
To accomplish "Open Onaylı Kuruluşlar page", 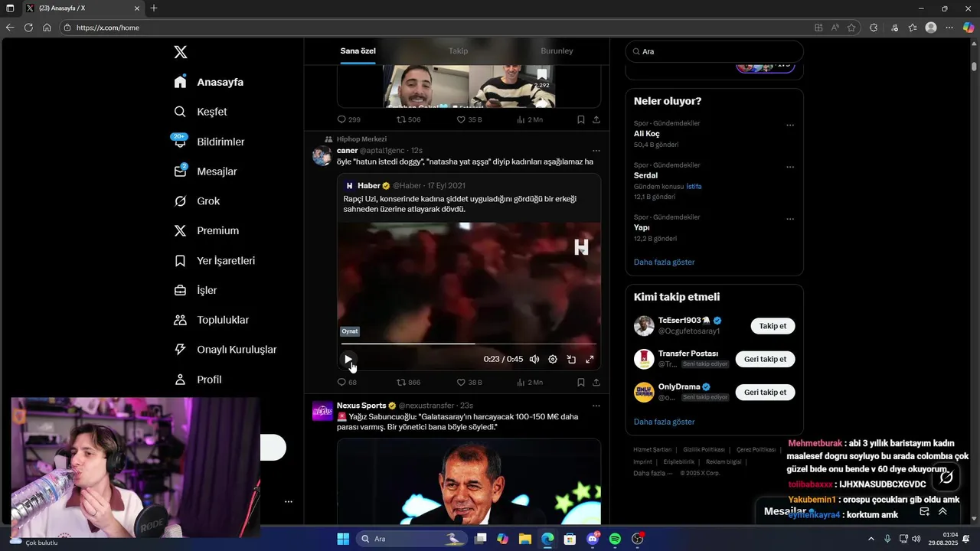I will [226, 350].
